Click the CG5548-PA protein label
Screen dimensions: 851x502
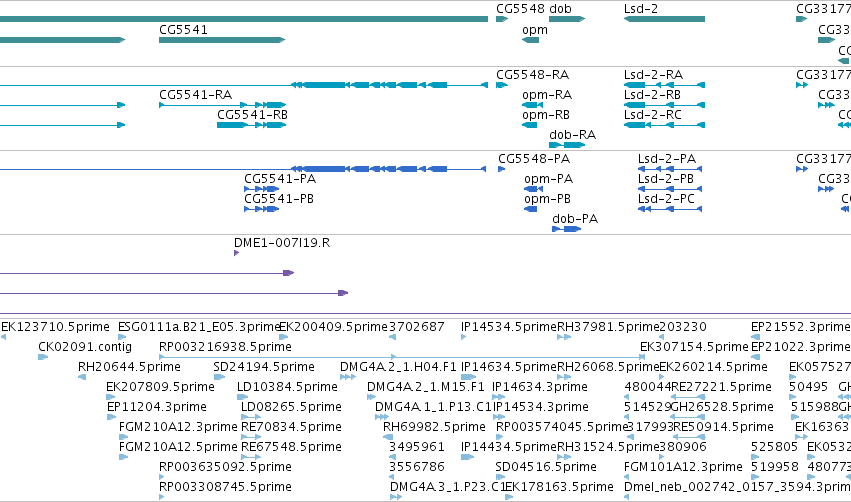tap(534, 158)
